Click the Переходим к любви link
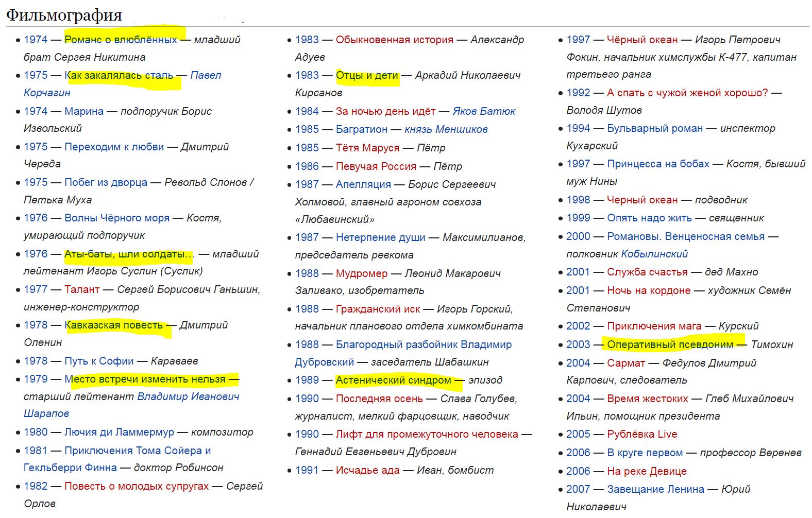Image resolution: width=812 pixels, height=518 pixels. click(114, 147)
